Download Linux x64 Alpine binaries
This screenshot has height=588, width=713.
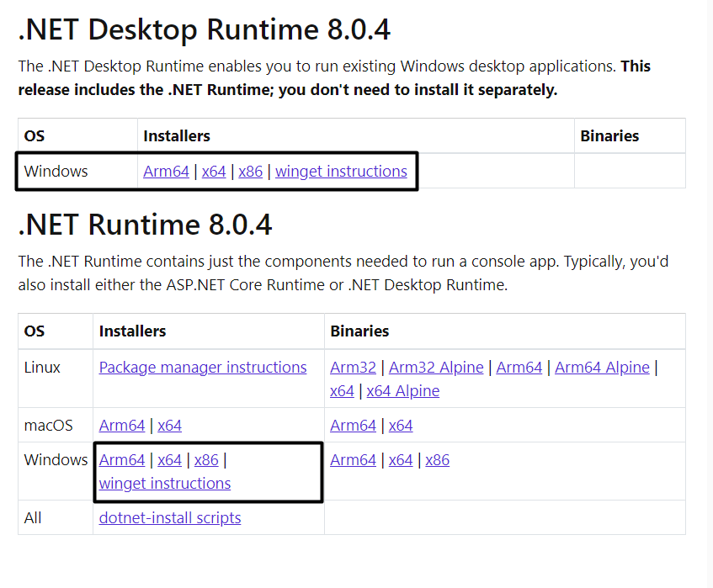402,391
